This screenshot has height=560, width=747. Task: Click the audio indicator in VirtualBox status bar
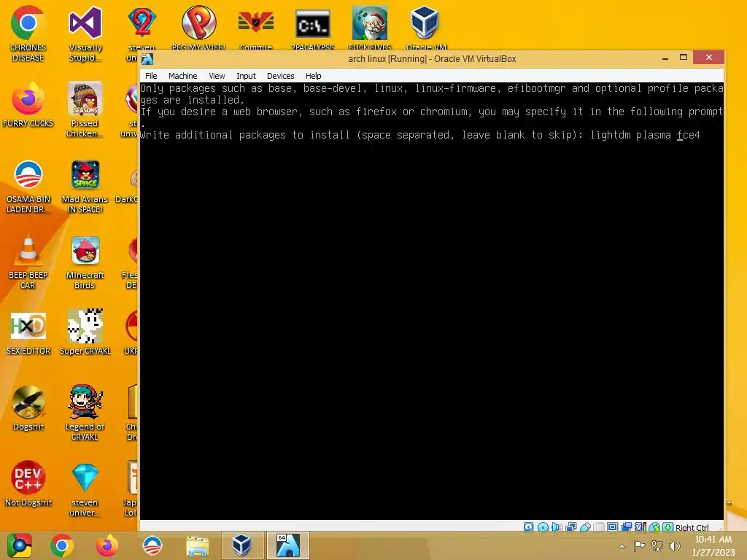point(557,527)
